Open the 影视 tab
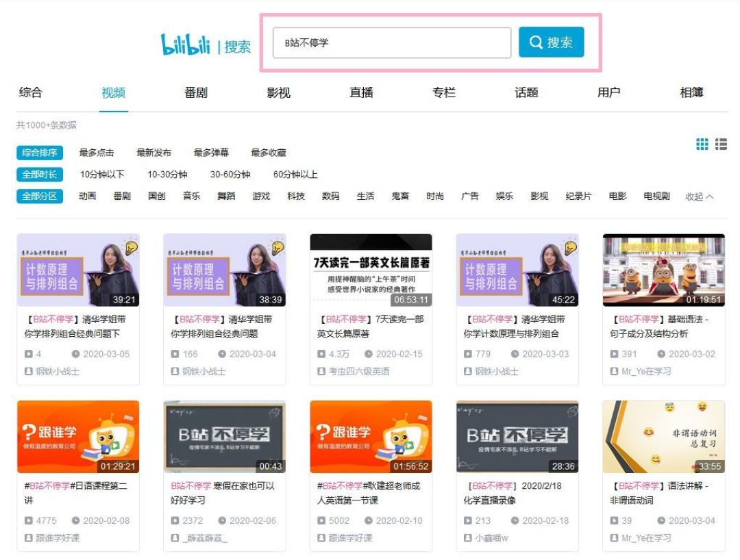This screenshot has height=560, width=740. tap(278, 92)
